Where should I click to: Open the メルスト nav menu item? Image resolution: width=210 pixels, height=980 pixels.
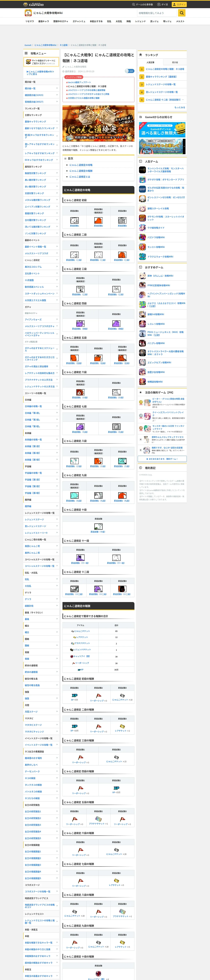(180, 21)
